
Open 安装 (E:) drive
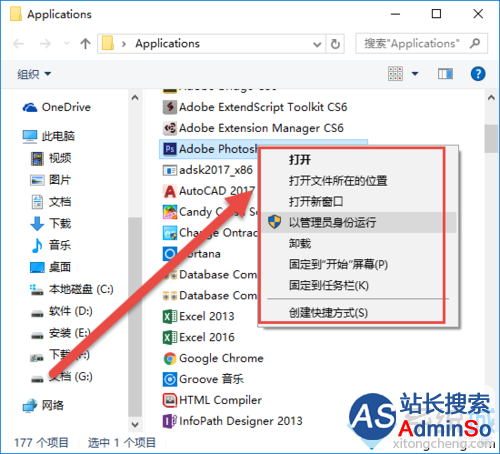coord(60,333)
